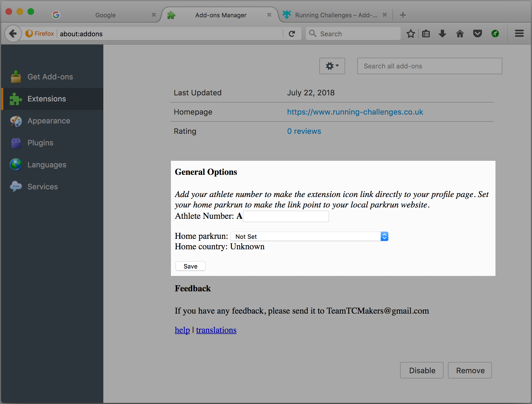Viewport: 532px width, 404px height.
Task: Disable the extension
Action: 422,370
